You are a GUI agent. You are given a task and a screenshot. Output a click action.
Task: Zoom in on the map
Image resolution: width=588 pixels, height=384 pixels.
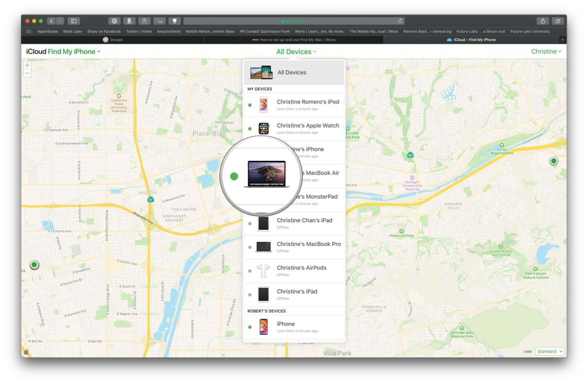click(x=27, y=65)
